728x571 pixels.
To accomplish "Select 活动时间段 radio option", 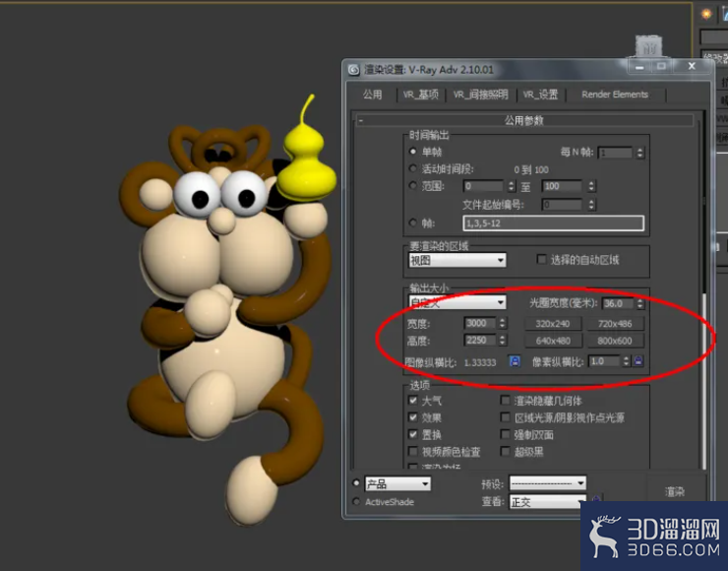I will click(412, 168).
